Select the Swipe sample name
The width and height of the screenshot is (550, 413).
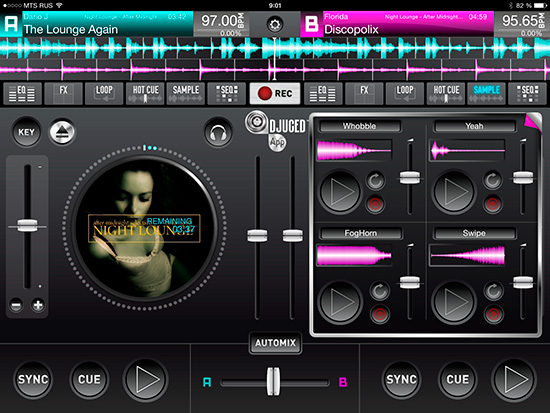[x=474, y=233]
